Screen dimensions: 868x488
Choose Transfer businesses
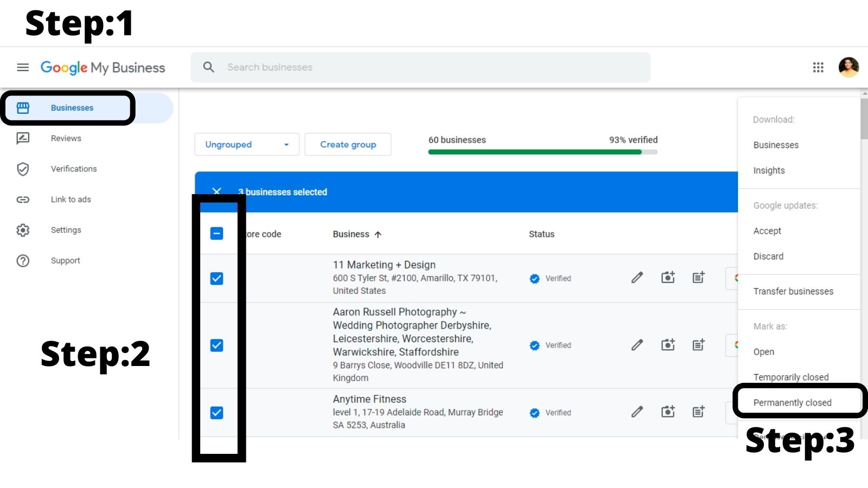pos(793,291)
